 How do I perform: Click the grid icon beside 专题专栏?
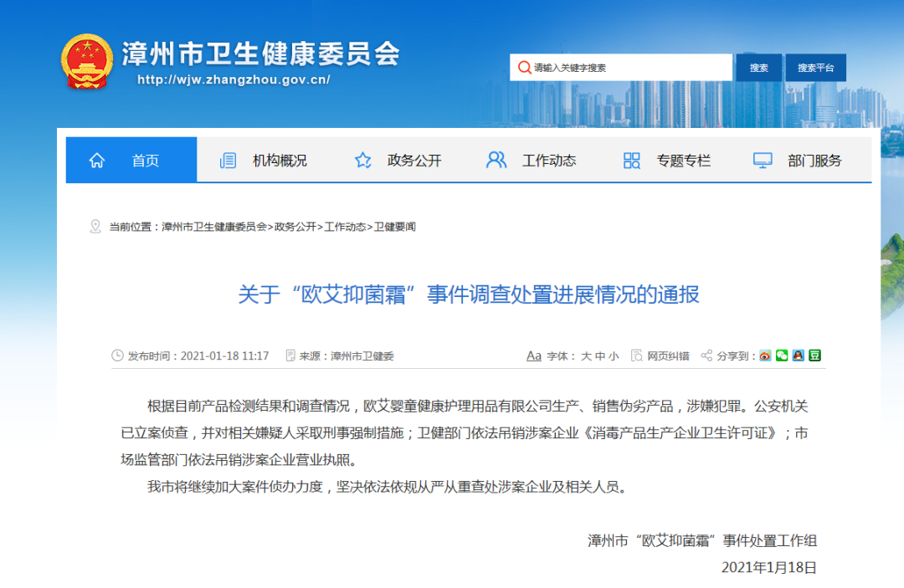coord(632,160)
